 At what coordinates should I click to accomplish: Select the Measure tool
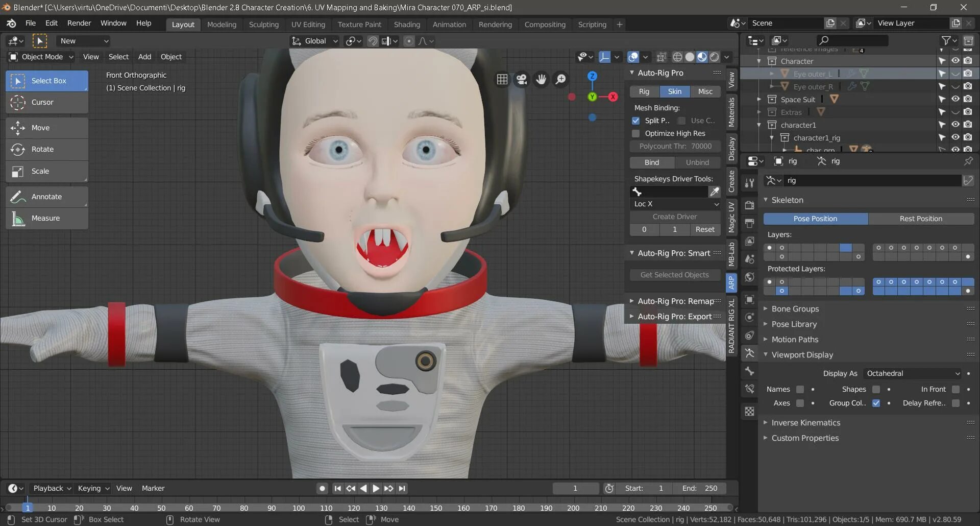46,218
